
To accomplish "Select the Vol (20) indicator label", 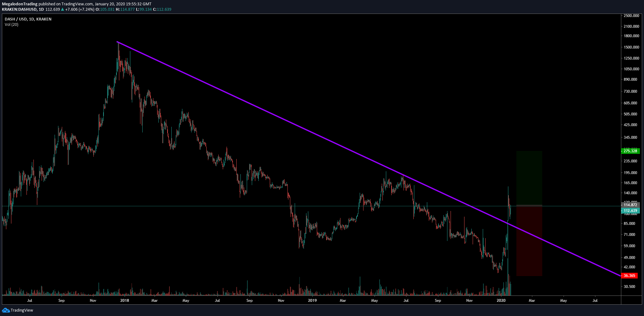I will click(x=11, y=25).
